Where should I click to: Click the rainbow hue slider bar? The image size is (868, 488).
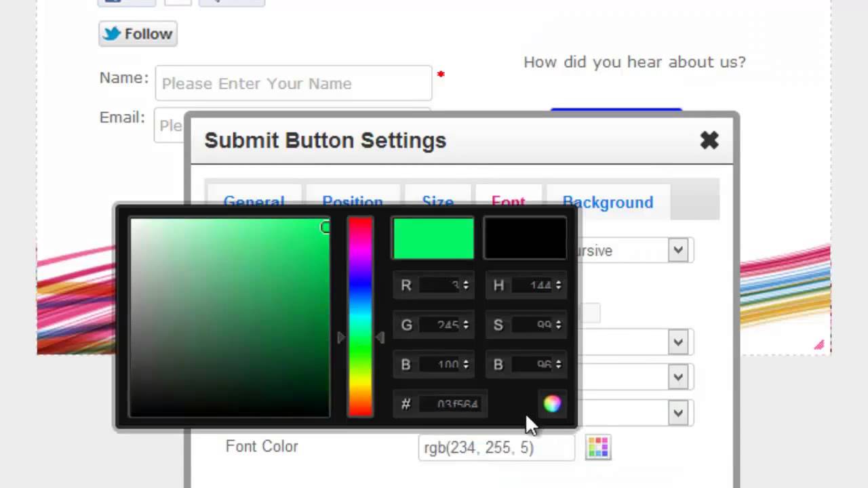pos(360,317)
